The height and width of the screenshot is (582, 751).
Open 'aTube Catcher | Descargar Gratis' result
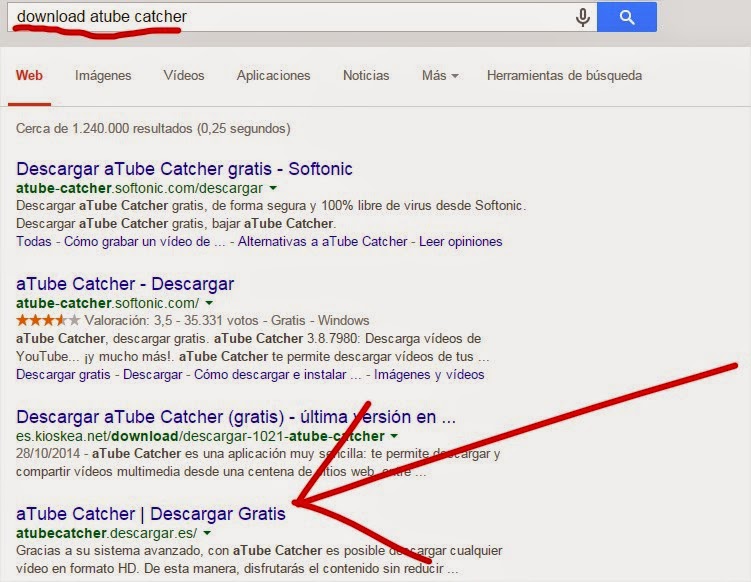click(x=151, y=514)
